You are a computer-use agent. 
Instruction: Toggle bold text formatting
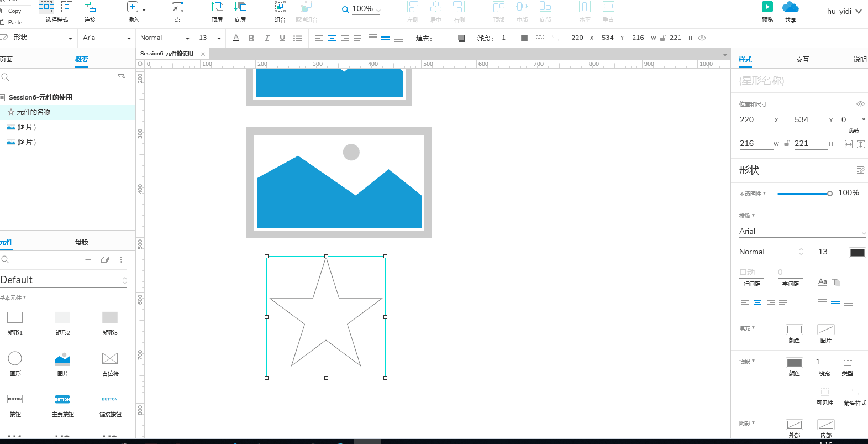click(251, 38)
